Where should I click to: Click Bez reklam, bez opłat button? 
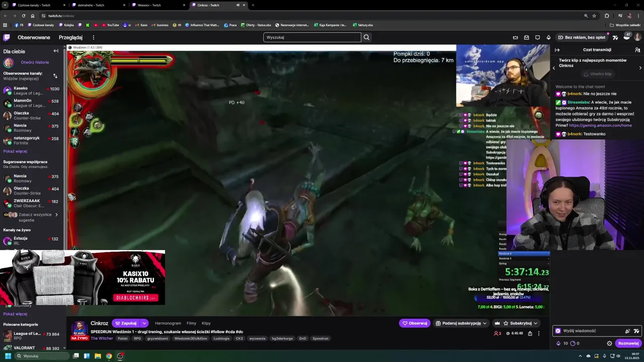click(581, 37)
